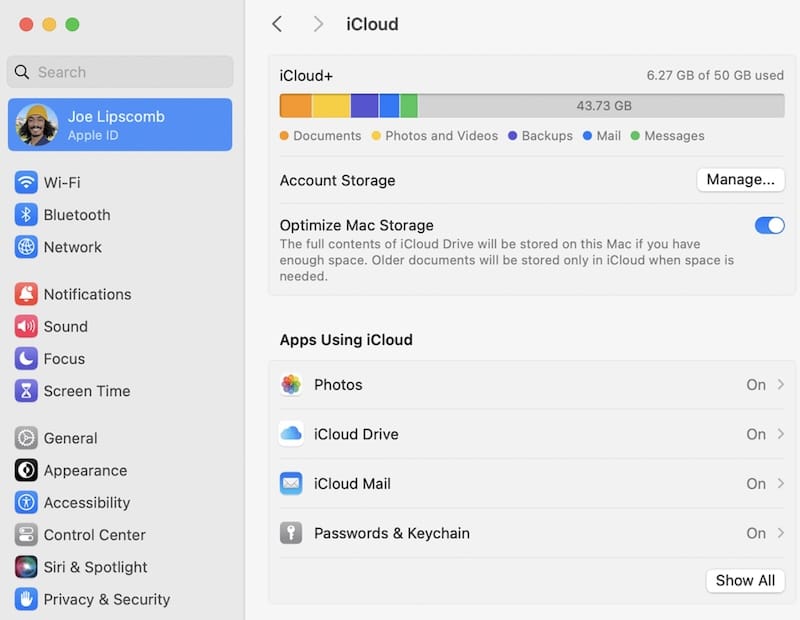Viewport: 800px width, 620px height.
Task: Open Passwords & Keychain label
Action: (392, 533)
